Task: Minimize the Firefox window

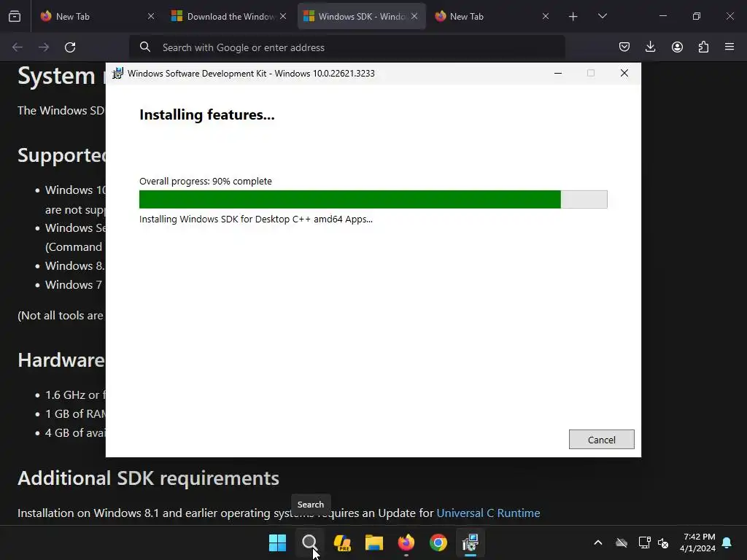Action: pos(662,16)
